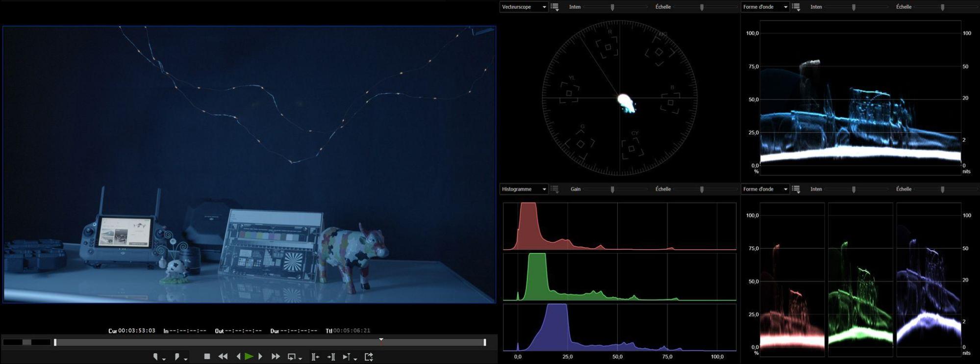Click the Play to Out point icon
Screen dimensions: 980x364
(x=347, y=357)
